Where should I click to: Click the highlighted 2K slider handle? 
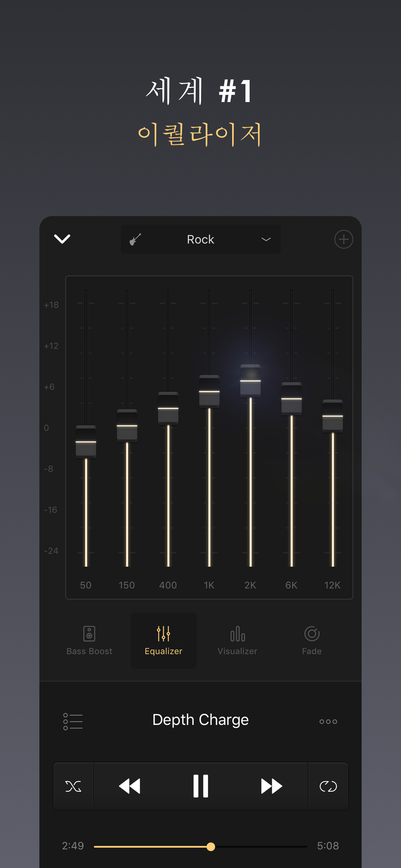[250, 381]
